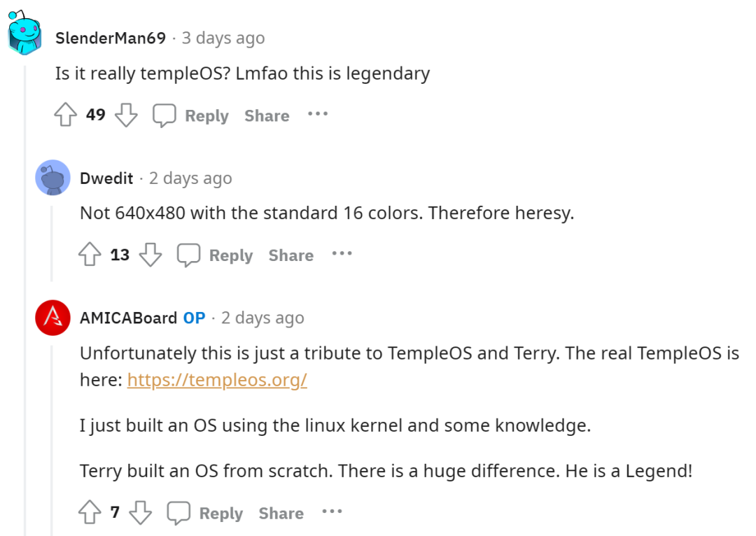Share SlenderMan69's comment
This screenshot has width=756, height=536.
(266, 115)
